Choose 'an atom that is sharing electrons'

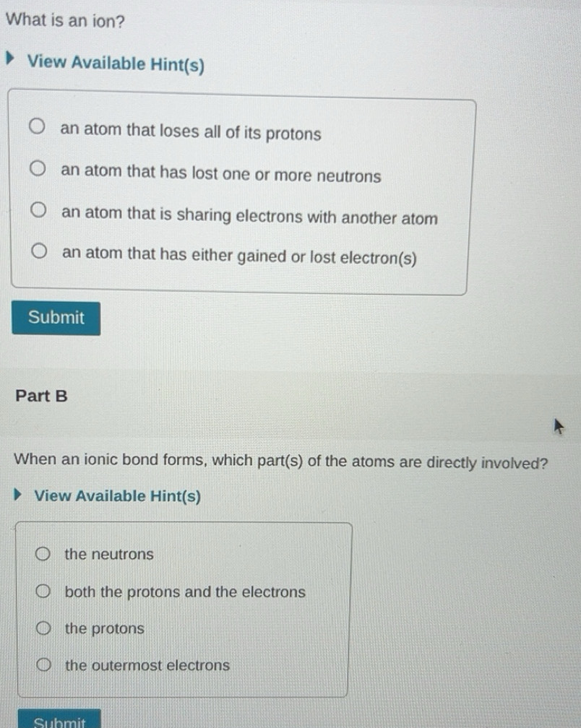pos(37,209)
